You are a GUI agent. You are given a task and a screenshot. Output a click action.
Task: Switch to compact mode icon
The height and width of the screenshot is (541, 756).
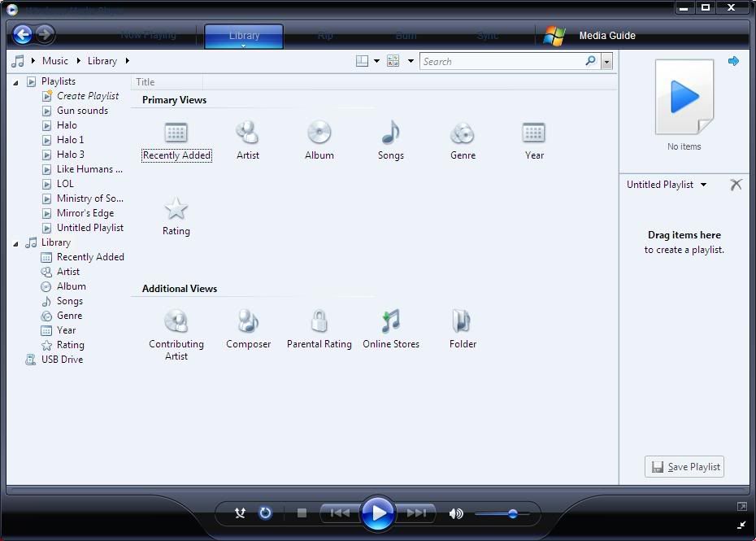pos(741,525)
